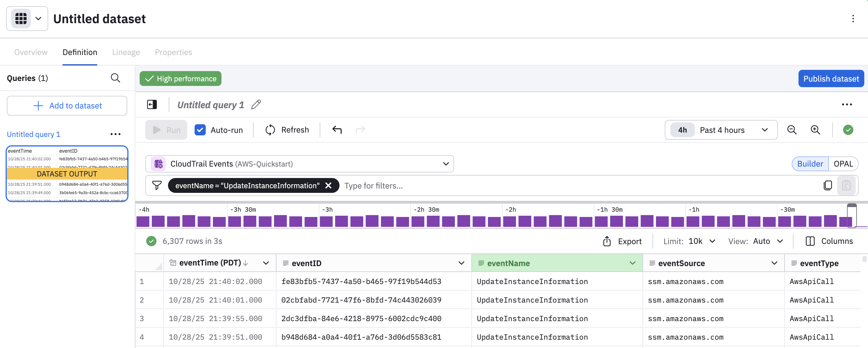Open the Queries search magnifier icon

(x=116, y=78)
